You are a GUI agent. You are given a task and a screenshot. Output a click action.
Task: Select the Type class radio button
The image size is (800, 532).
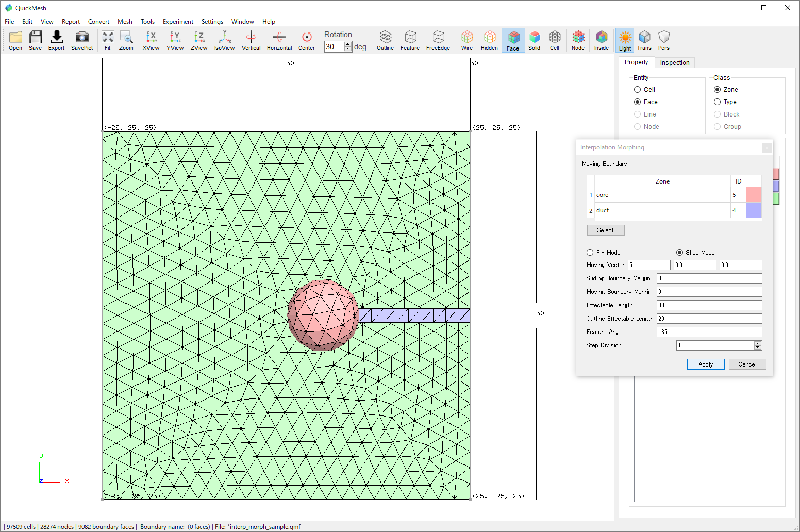[718, 102]
